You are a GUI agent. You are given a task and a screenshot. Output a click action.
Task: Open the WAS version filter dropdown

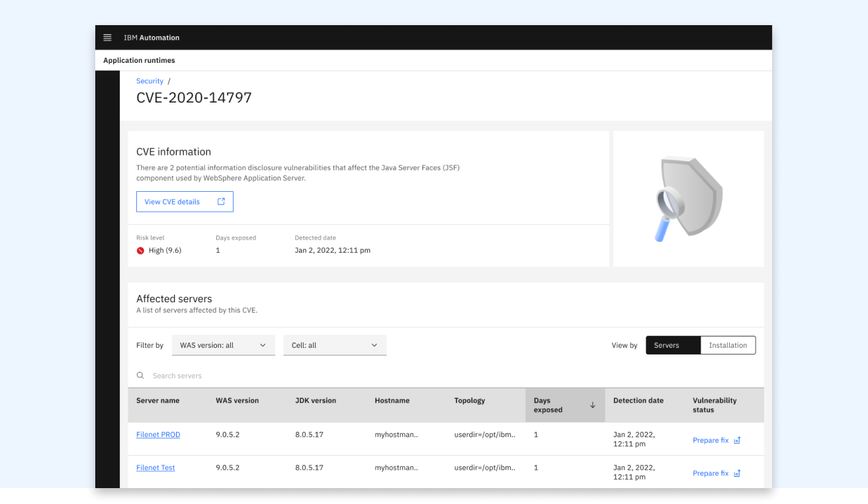(x=223, y=345)
